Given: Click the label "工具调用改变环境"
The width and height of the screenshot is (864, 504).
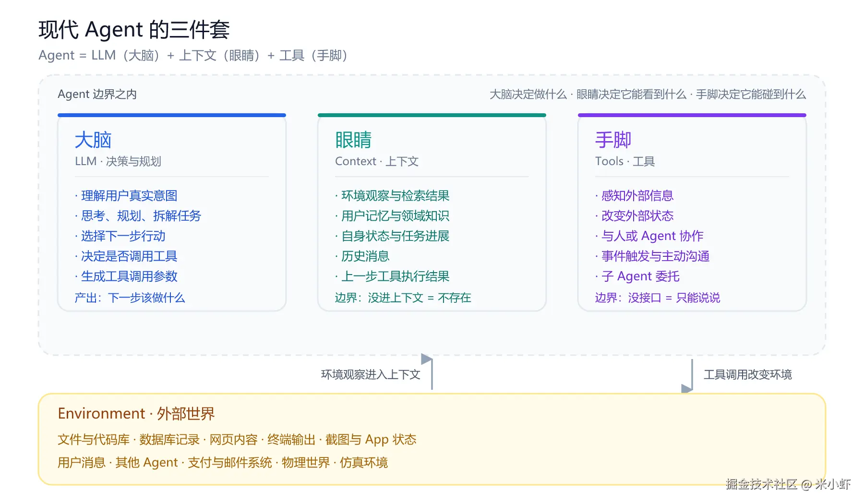Looking at the screenshot, I should pos(748,374).
